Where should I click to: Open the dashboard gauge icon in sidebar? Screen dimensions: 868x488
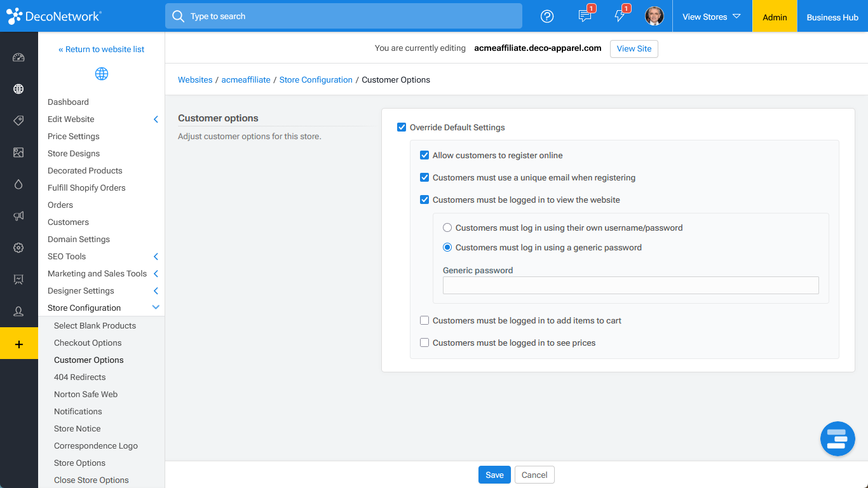tap(18, 58)
